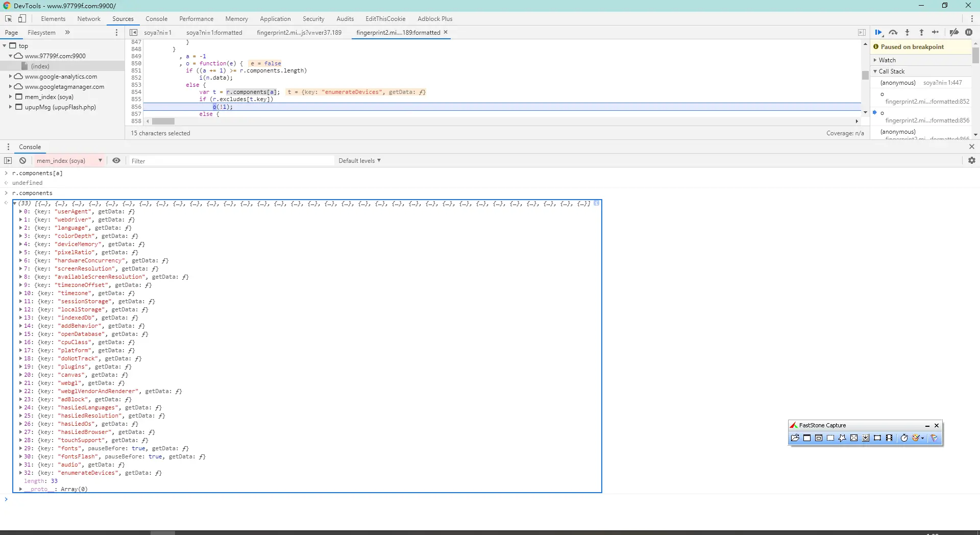The height and width of the screenshot is (535, 980).
Task: Open the navigator pane more options menu
Action: click(x=116, y=32)
